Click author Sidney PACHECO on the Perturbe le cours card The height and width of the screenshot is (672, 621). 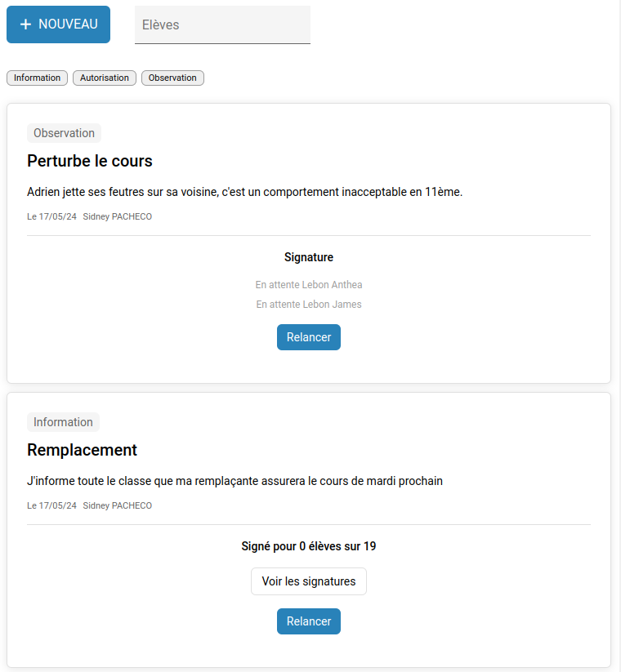tap(117, 216)
